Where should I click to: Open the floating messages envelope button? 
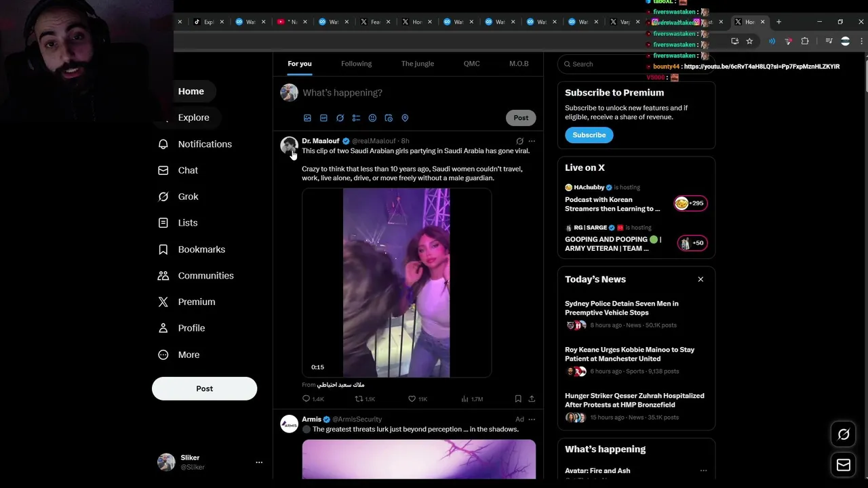tap(844, 465)
